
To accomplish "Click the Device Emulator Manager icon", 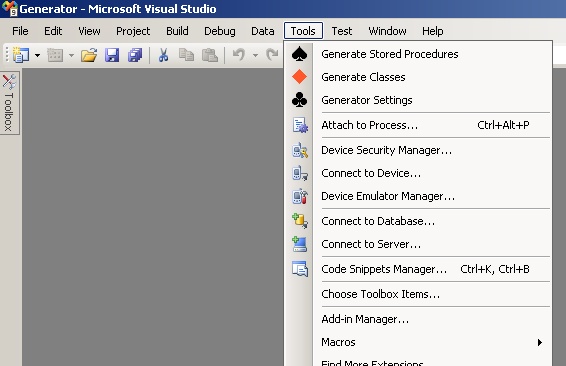I will click(x=300, y=196).
